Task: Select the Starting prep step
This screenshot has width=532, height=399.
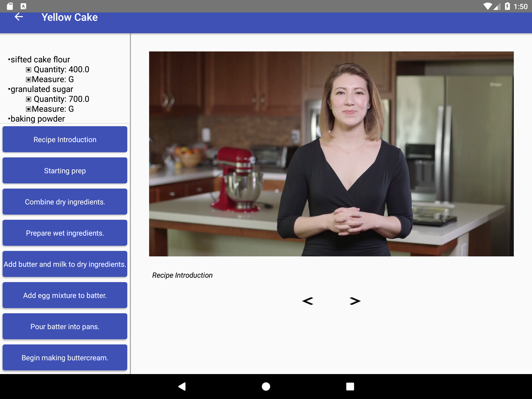Action: point(65,171)
